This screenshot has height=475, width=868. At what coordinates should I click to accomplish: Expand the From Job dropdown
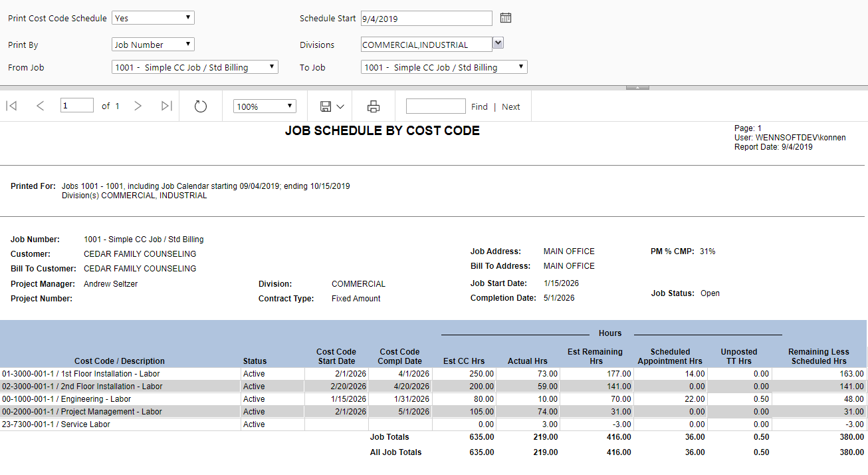[195, 67]
